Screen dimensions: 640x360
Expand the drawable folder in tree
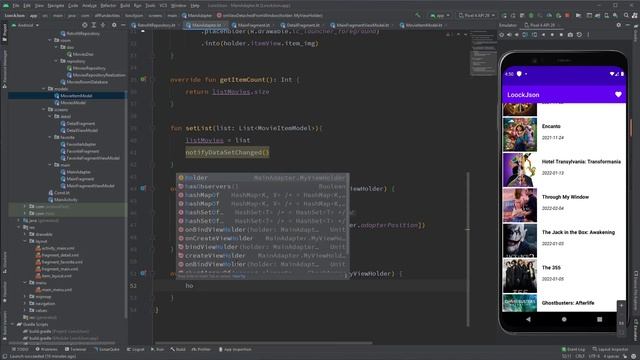point(25,234)
